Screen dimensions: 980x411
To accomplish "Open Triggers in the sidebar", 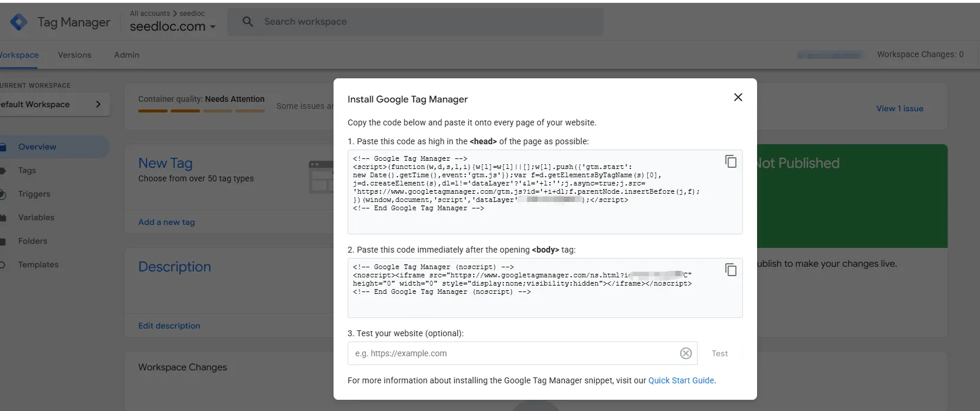I will tap(34, 194).
